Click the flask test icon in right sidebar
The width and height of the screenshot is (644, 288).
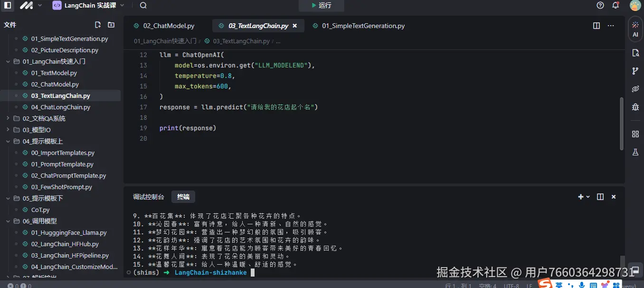(x=635, y=152)
